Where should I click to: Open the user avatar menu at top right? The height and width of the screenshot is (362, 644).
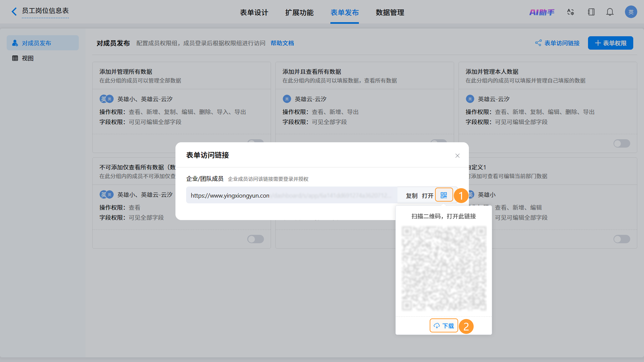pos(631,12)
